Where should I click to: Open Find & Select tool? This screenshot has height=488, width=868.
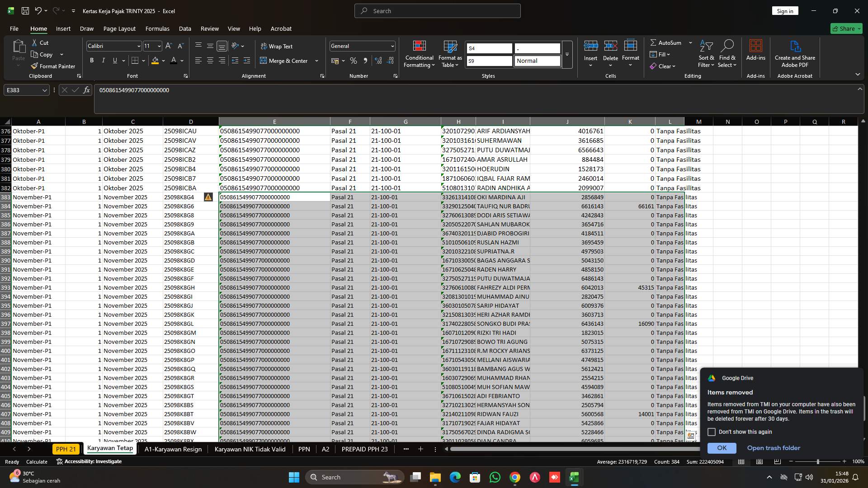click(x=727, y=53)
